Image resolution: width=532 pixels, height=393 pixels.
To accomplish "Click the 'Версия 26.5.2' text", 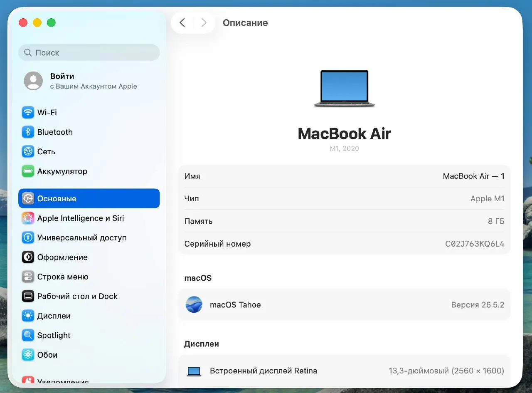I will coord(478,305).
